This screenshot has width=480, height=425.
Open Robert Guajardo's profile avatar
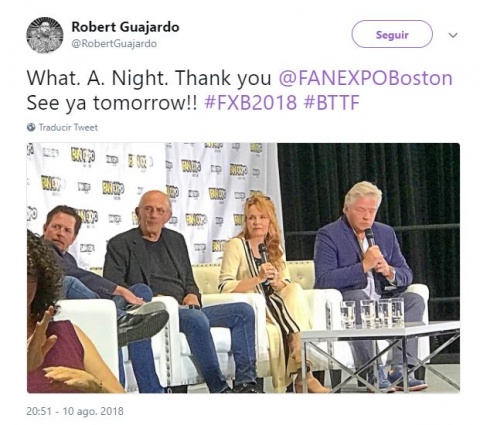(45, 35)
